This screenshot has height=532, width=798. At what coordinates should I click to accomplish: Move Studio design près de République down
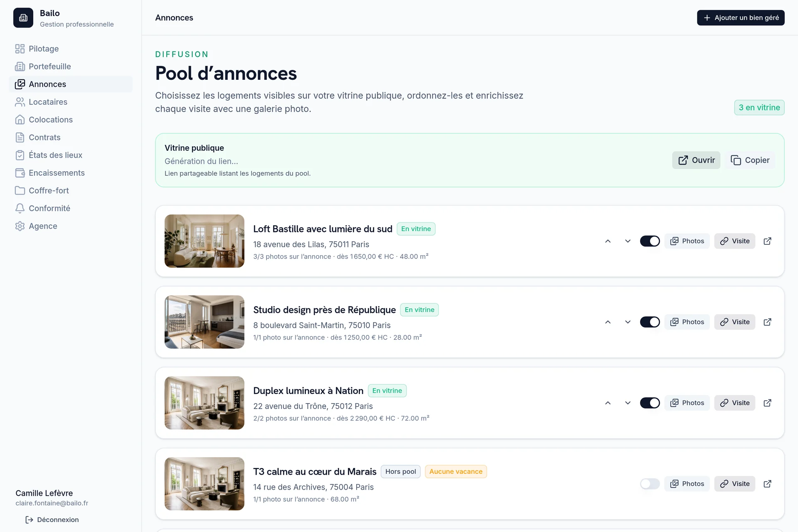[628, 322]
